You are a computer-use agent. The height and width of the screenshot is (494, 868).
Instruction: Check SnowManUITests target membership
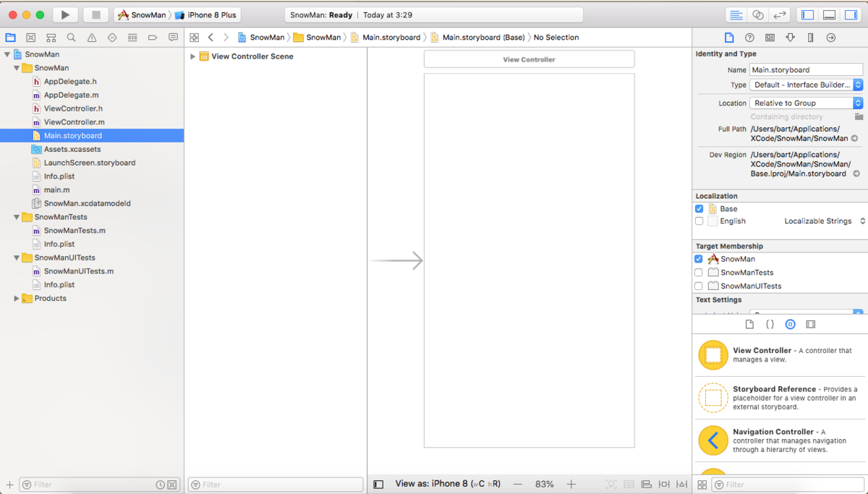click(x=699, y=286)
